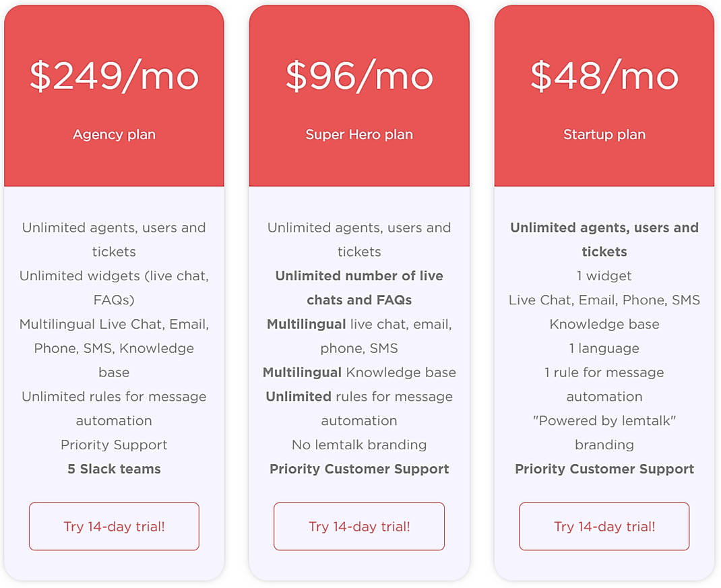Select the Startup plan header
Viewport: 721px width, 588px height.
click(x=603, y=134)
